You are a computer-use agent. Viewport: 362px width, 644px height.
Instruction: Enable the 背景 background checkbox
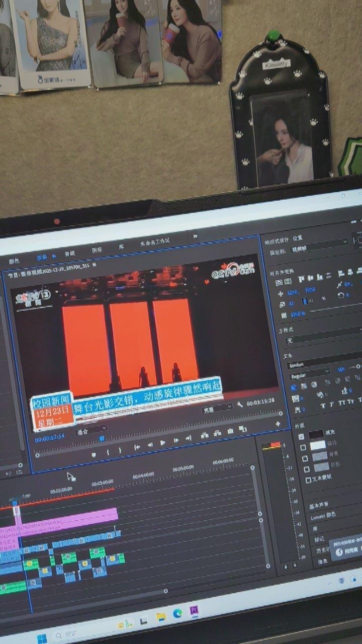[305, 458]
